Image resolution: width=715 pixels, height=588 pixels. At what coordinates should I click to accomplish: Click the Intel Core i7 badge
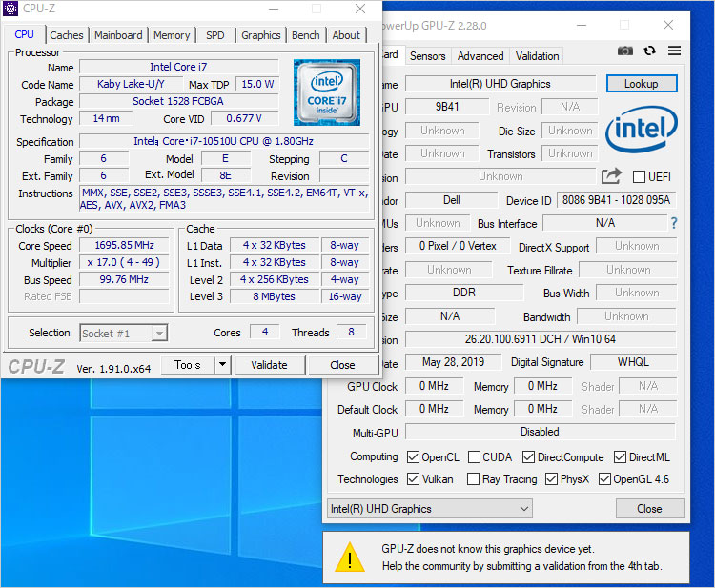[326, 92]
